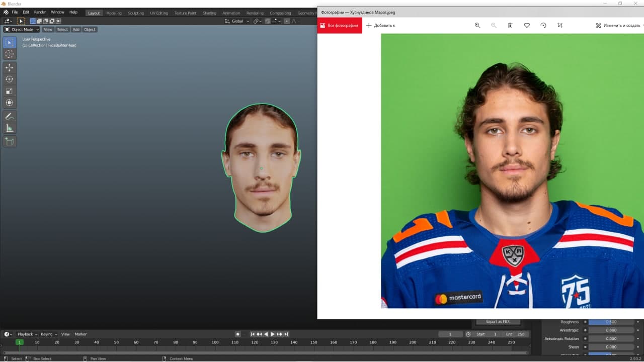Screen dimensions: 644x362
Task: Expand the Keying dropdown in timeline
Action: [x=49, y=334]
